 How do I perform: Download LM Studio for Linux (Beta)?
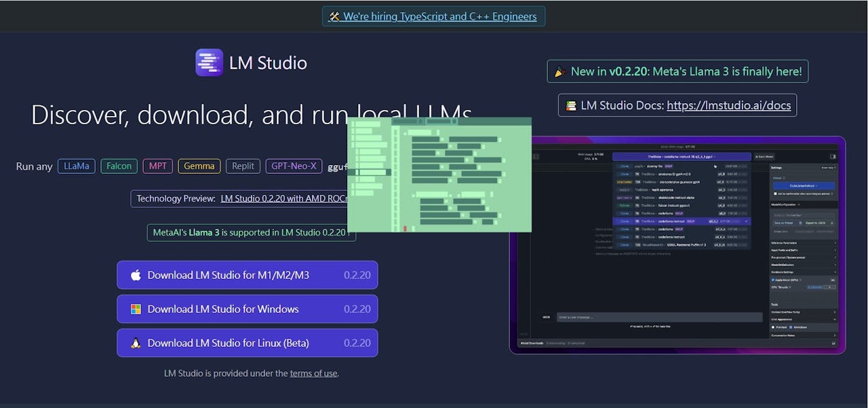pos(248,343)
